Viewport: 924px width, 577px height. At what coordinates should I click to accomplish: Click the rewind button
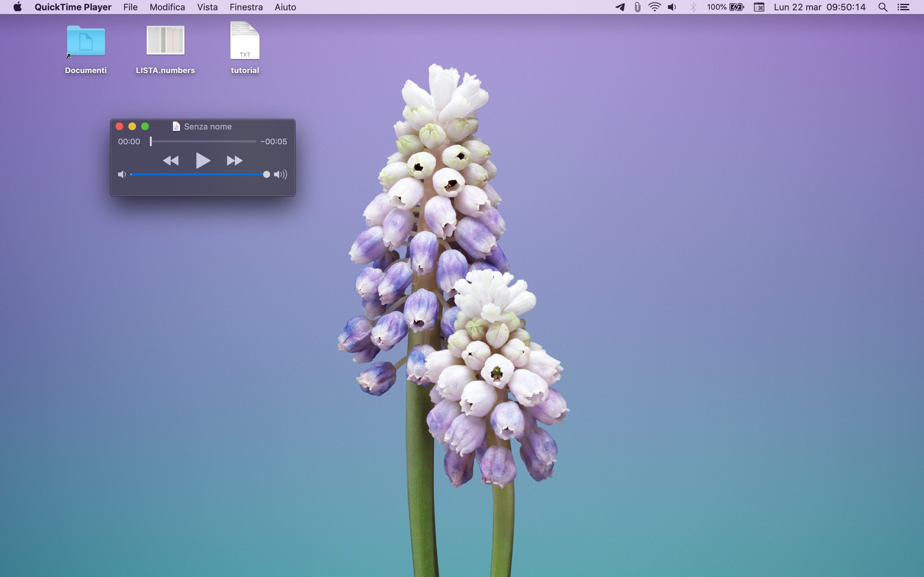coord(171,161)
